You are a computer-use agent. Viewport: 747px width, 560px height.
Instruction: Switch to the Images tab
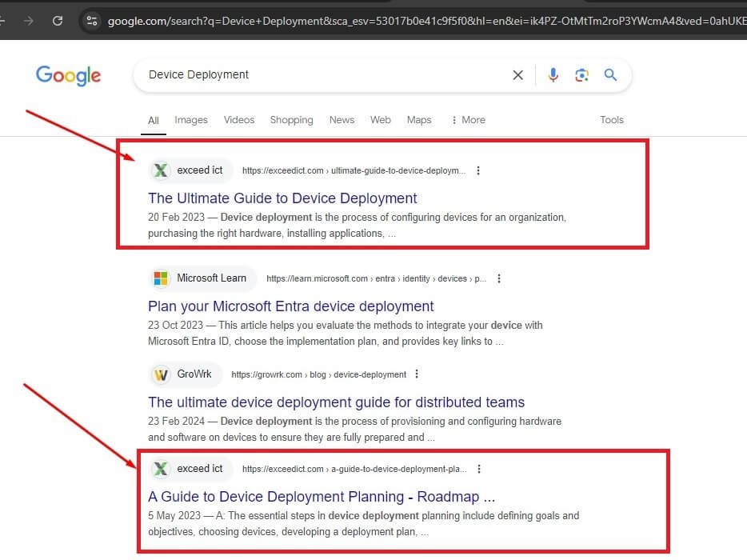191,120
